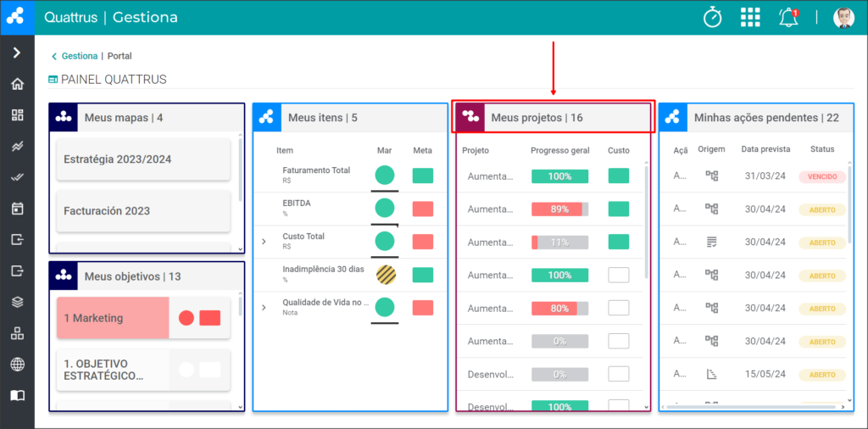The width and height of the screenshot is (868, 429).
Task: Select the Inadimplência 30 dias item
Action: [x=323, y=269]
